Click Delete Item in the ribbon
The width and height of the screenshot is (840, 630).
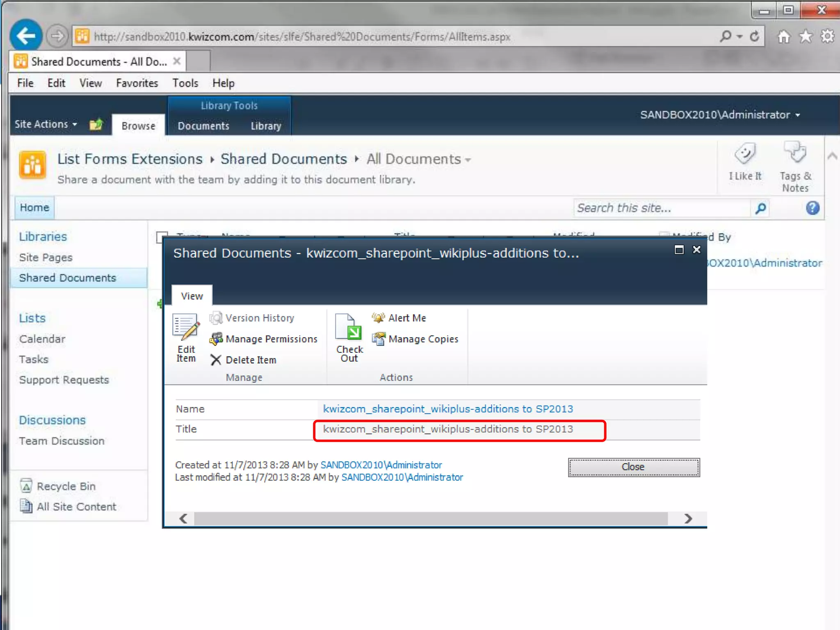coord(243,360)
